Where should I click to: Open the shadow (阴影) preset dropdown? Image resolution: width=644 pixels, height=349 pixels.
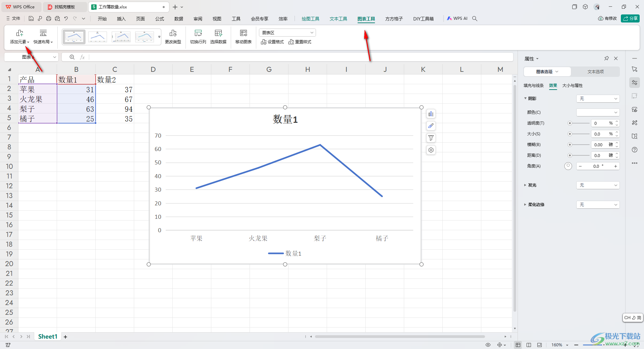click(598, 99)
